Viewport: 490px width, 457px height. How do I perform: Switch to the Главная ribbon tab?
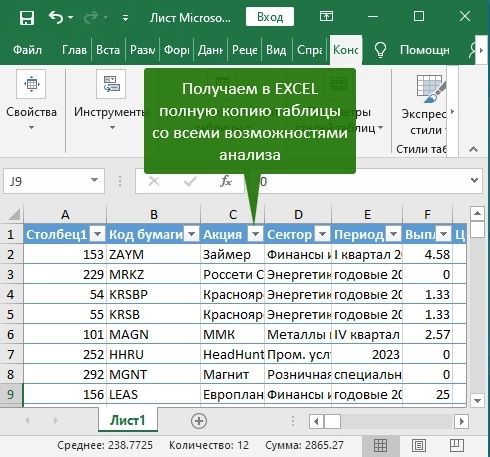(x=74, y=50)
